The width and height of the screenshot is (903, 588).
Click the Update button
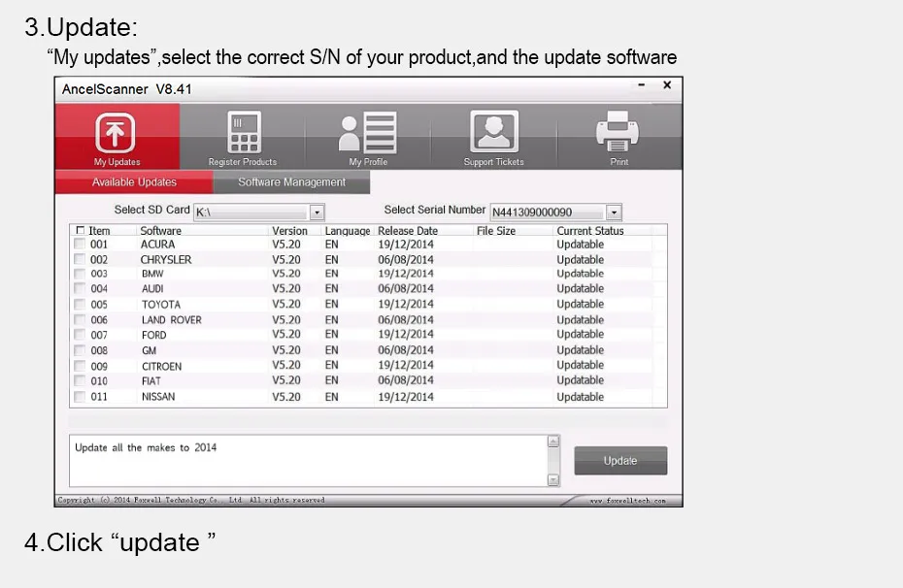[620, 460]
